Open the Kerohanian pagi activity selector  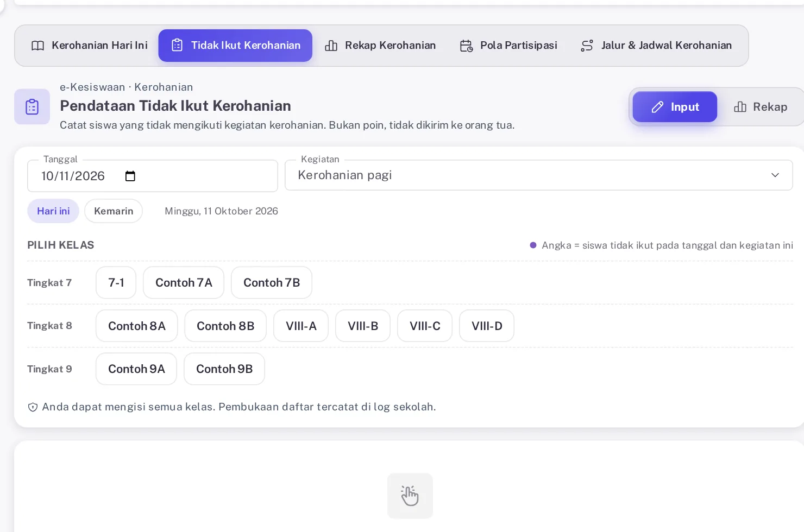pyautogui.click(x=539, y=175)
